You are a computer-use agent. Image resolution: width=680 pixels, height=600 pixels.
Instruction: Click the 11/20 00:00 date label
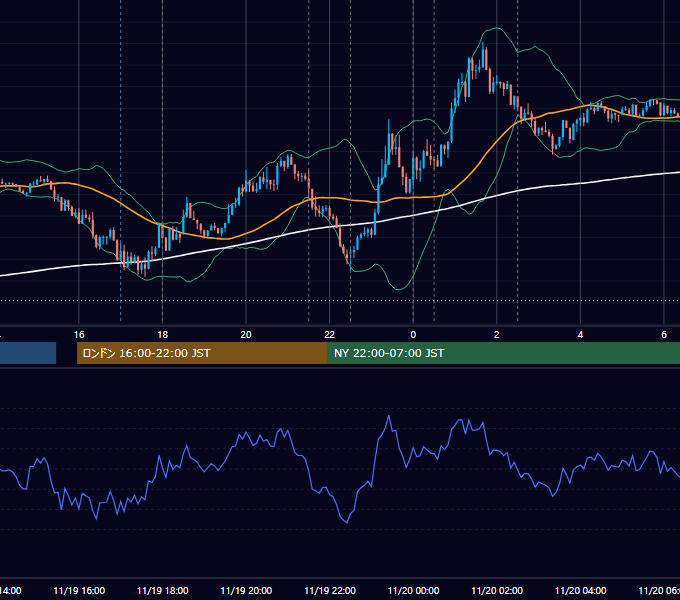[413, 590]
